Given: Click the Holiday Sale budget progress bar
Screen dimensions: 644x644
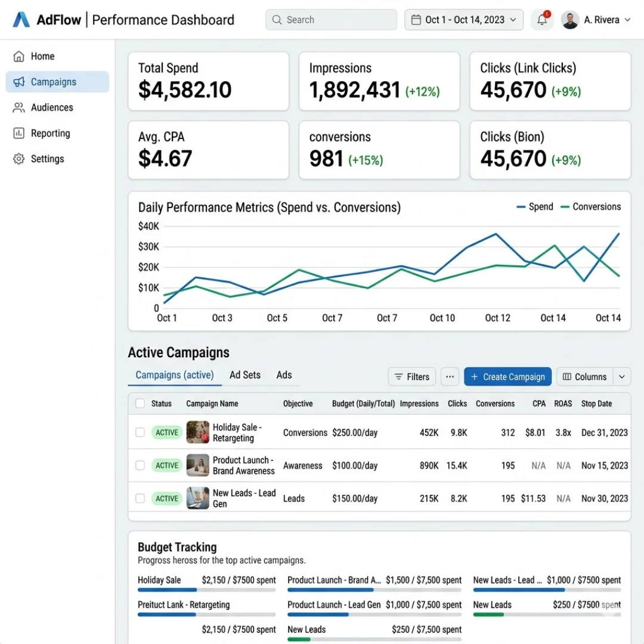Looking at the screenshot, I should [206, 590].
